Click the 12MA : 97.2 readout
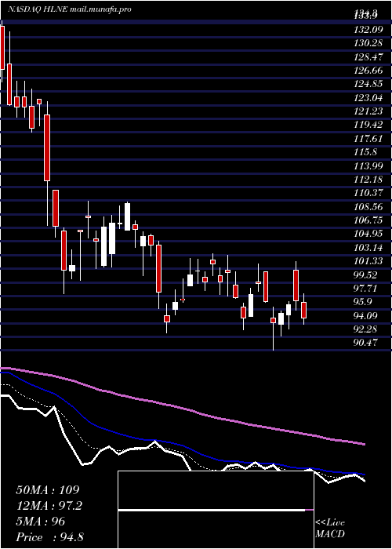The width and height of the screenshot is (392, 549). [x=51, y=506]
